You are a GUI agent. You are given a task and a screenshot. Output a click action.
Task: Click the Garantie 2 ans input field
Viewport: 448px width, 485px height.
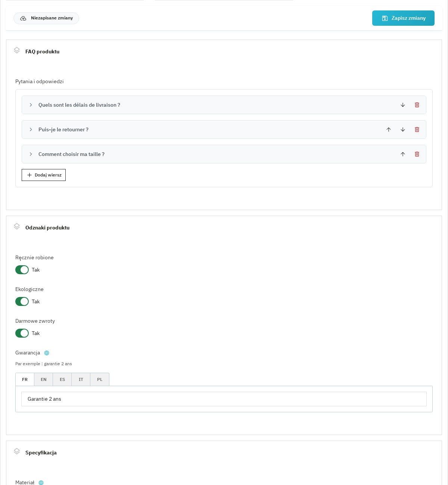tap(224, 399)
